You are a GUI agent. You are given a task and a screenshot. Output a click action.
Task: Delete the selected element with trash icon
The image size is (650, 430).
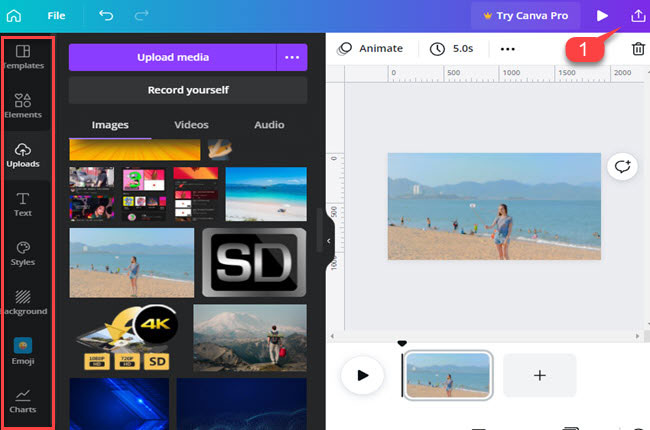638,49
